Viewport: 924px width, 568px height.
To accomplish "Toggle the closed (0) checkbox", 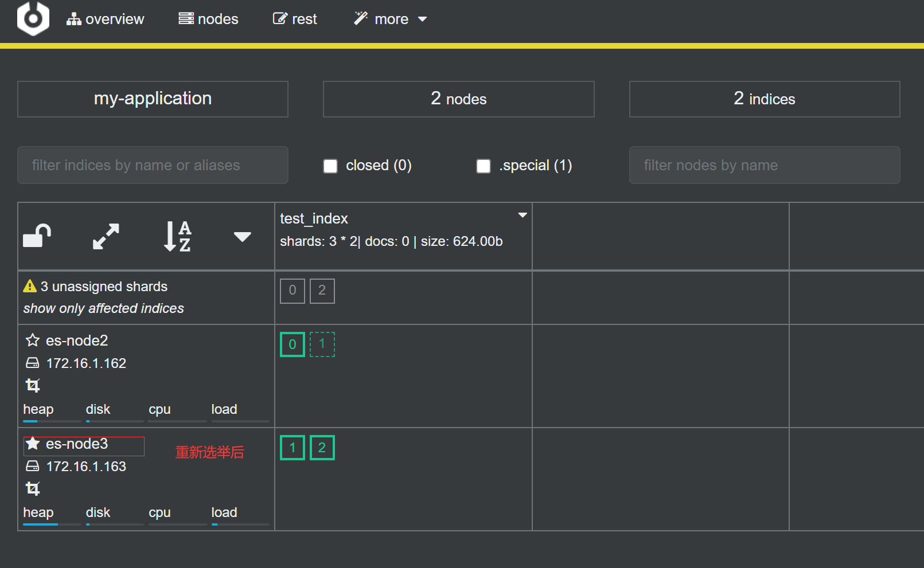I will coord(330,166).
